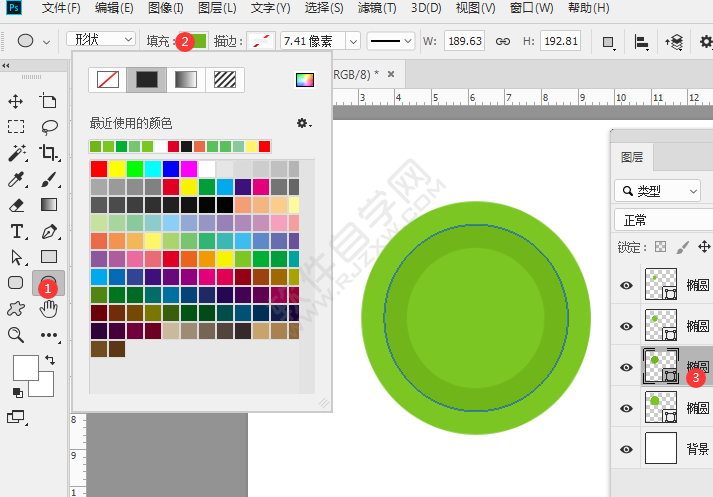The height and width of the screenshot is (497, 713).
Task: Select the Horizontal Type tool
Action: 16,231
